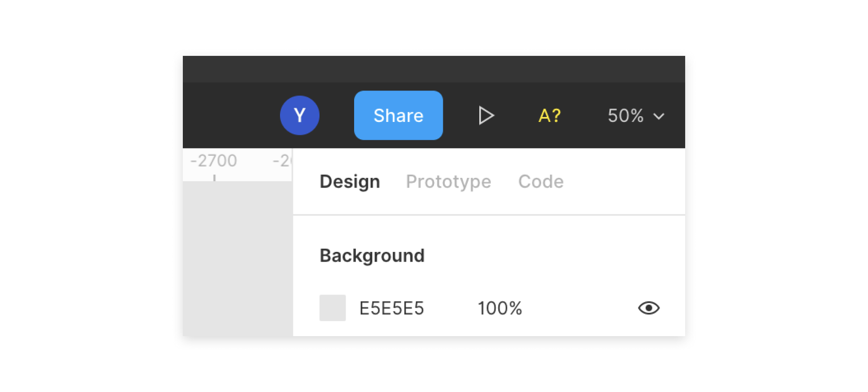Click the blue Y user avatar
The width and height of the screenshot is (868, 392).
300,115
